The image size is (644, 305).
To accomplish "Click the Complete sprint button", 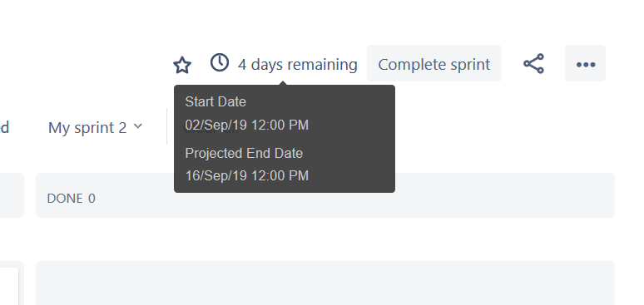I will pos(434,63).
